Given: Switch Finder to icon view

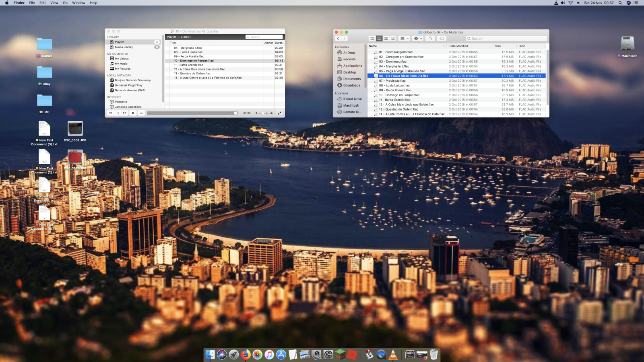Looking at the screenshot, I should [372, 39].
